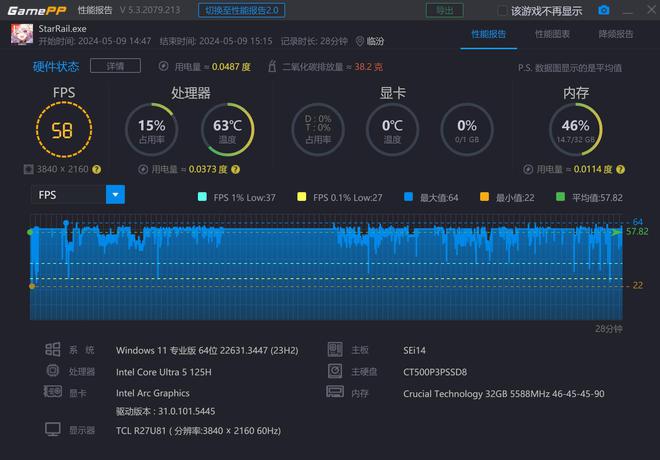The image size is (660, 460).
Task: Click help icon beside 3840 x 2160 resolution
Action: click(96, 169)
